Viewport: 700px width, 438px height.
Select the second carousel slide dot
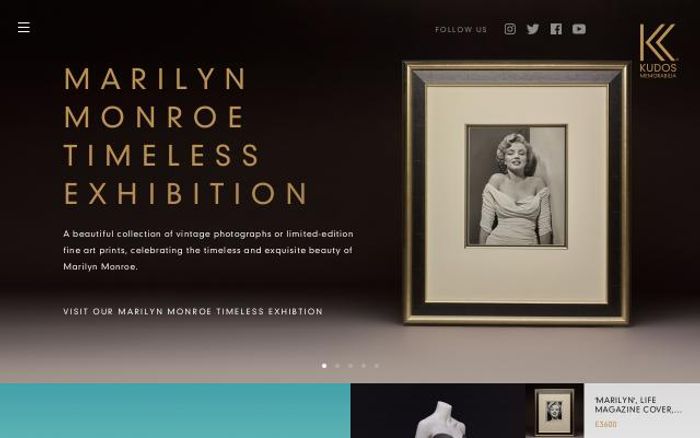click(x=337, y=366)
